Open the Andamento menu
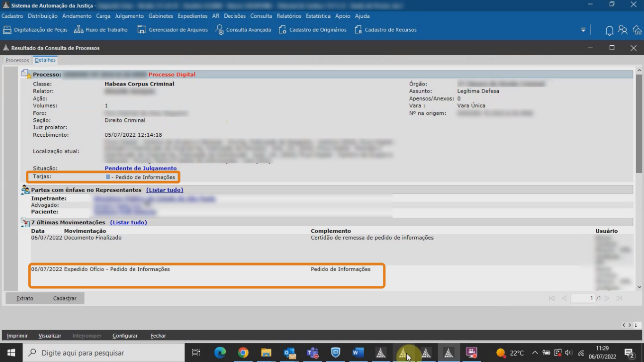This screenshot has height=362, width=644. [x=77, y=16]
